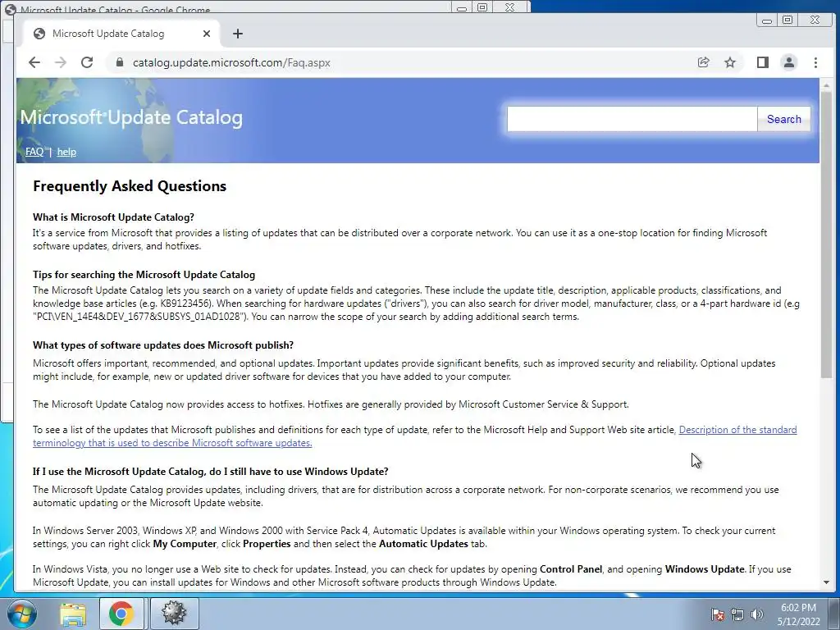Image resolution: width=840 pixels, height=630 pixels.
Task: Click the Microsoft Update Catalog logo title
Action: 131,117
